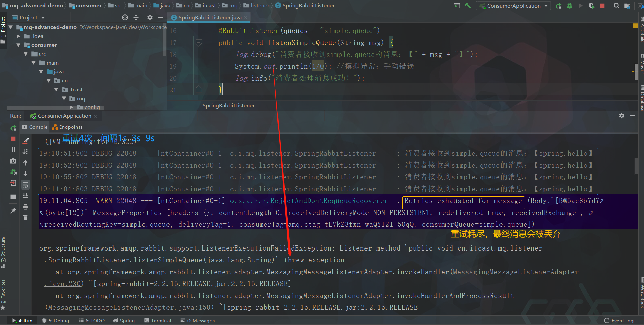The image size is (644, 325).
Task: Close the SpringRabbitListener.java tab
Action: [x=246, y=18]
